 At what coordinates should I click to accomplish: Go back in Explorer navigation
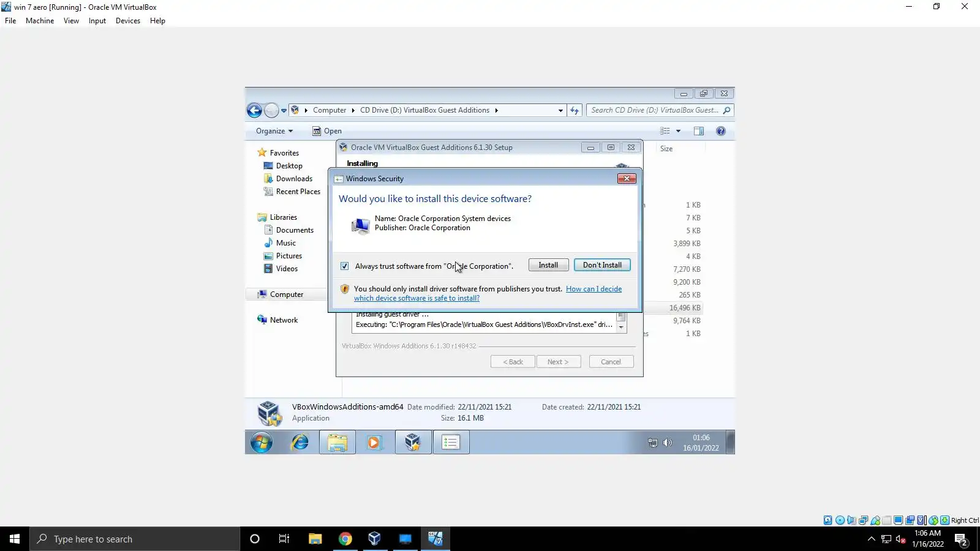(254, 110)
